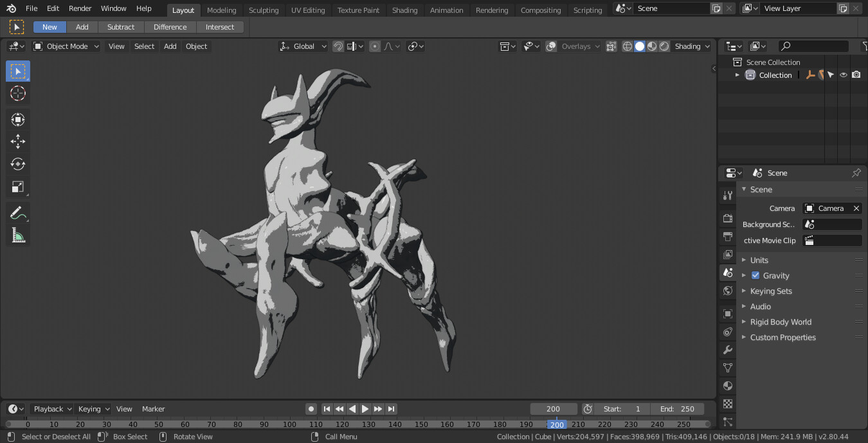Select the Select Box tool in toolbar

18,71
